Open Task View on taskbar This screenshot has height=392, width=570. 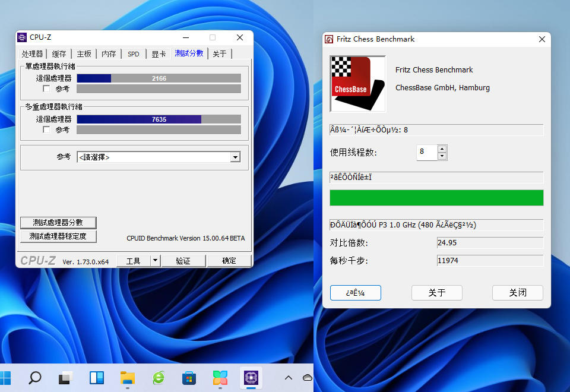click(66, 378)
